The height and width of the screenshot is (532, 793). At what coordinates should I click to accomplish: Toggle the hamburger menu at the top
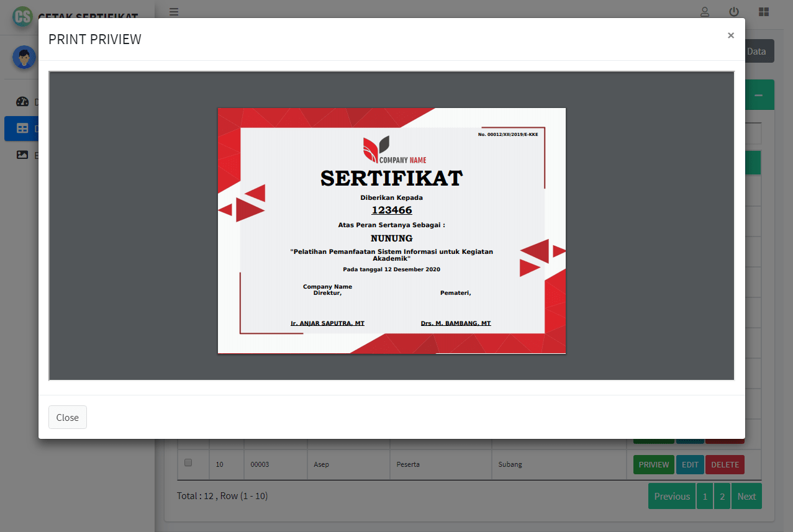tap(173, 12)
